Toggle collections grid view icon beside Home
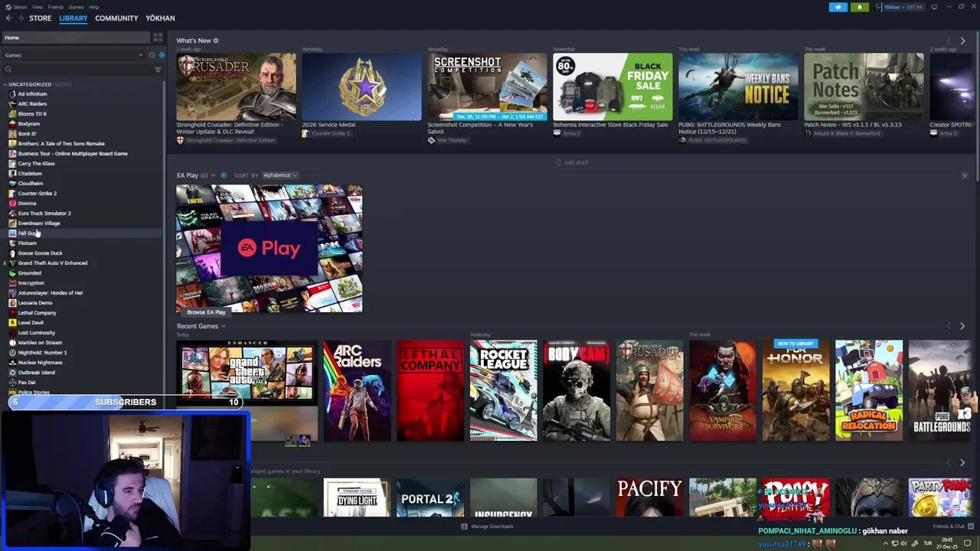The image size is (980, 551). 158,37
